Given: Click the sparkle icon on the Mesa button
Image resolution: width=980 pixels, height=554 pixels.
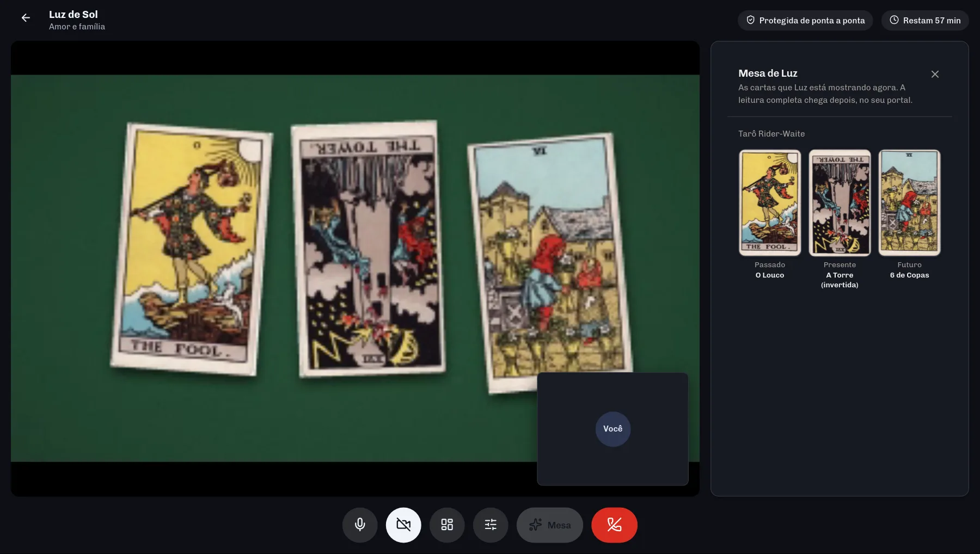Looking at the screenshot, I should [x=535, y=525].
